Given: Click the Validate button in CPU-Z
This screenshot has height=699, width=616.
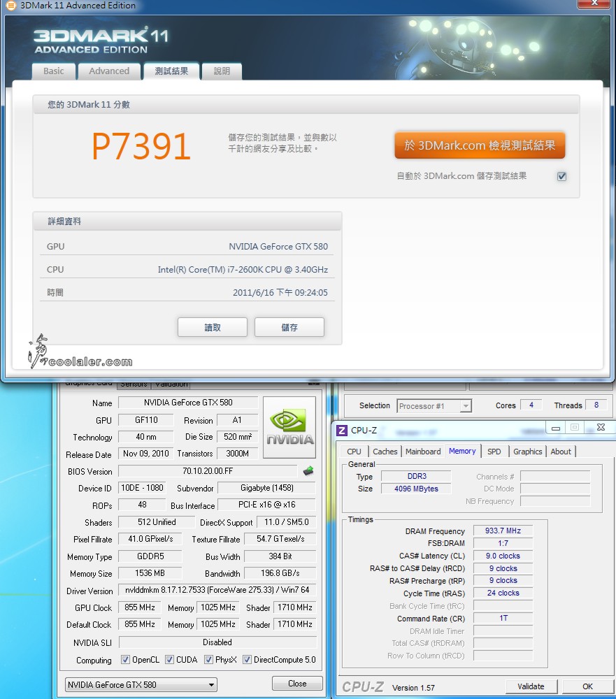Looking at the screenshot, I should (531, 686).
